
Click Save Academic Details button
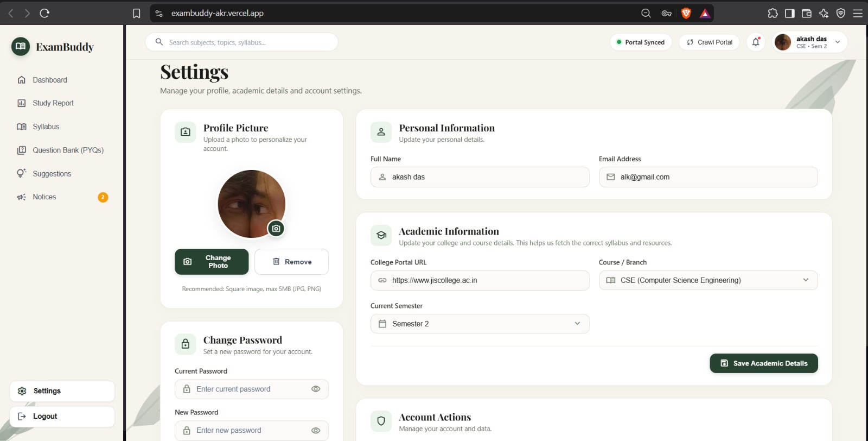click(x=764, y=363)
